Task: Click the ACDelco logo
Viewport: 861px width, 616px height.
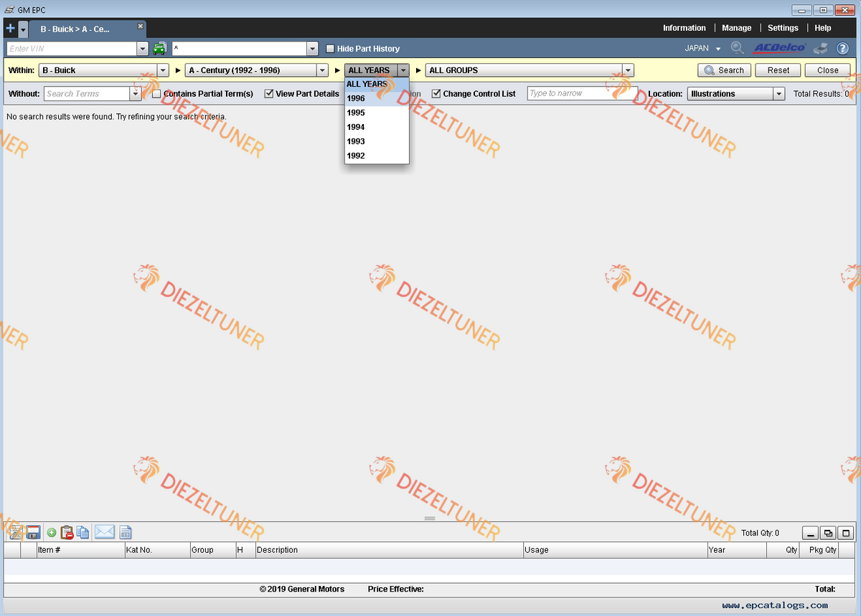Action: coord(779,48)
